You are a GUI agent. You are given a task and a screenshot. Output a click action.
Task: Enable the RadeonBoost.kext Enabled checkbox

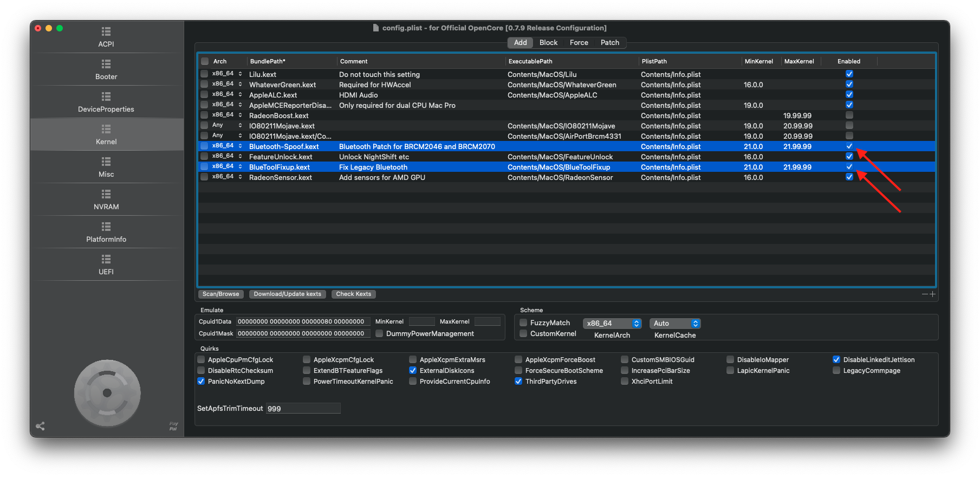[x=849, y=115]
